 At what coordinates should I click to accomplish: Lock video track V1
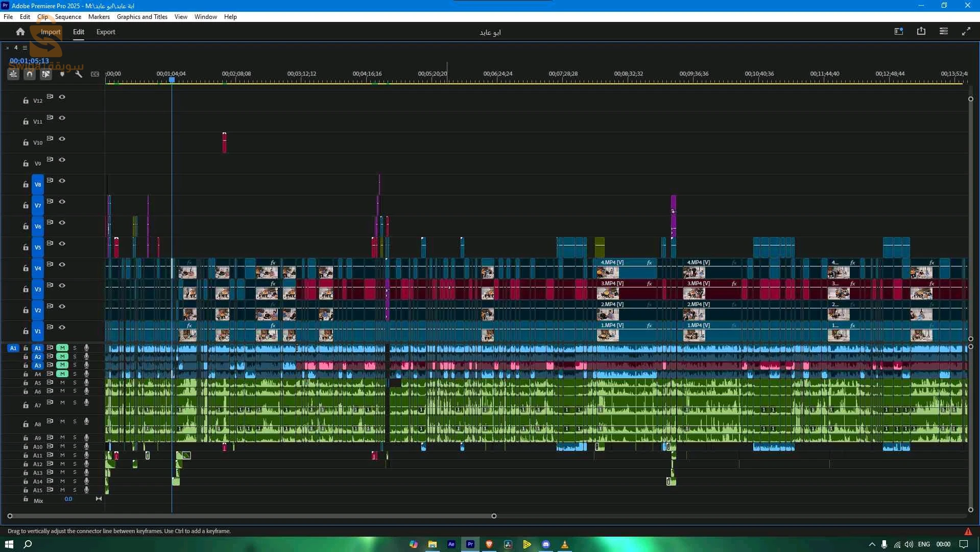[26, 331]
